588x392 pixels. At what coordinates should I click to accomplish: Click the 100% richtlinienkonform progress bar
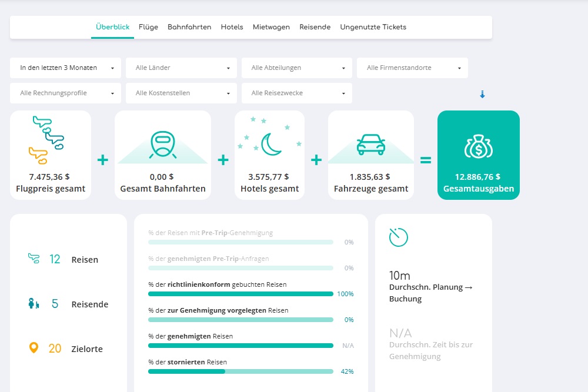click(x=241, y=293)
